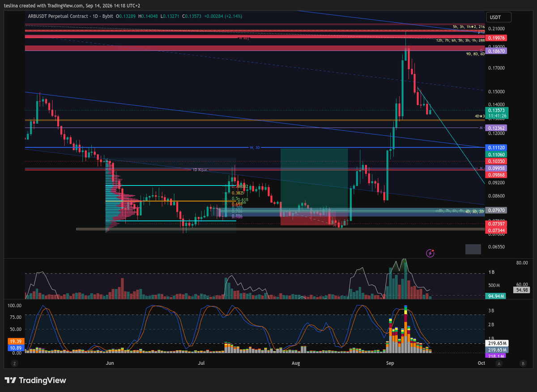Image resolution: width=537 pixels, height=392 pixels.
Task: Click the purple 0.18670 price label
Action: [x=497, y=51]
